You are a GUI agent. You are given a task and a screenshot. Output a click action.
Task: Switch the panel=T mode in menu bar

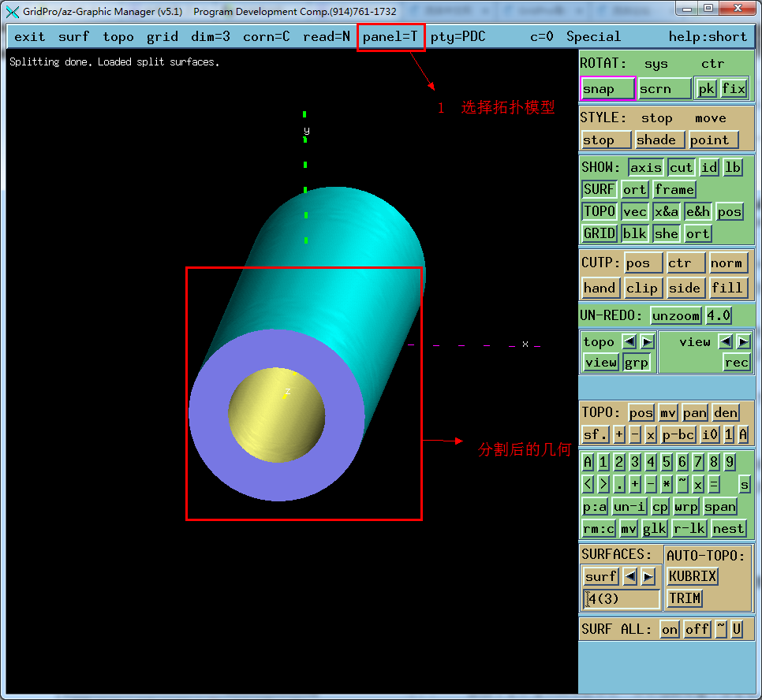pos(390,36)
